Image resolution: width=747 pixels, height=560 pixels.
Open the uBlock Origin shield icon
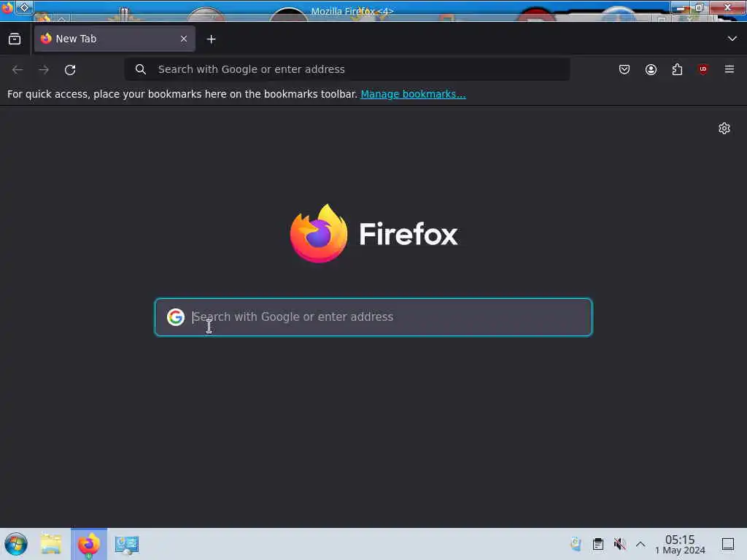pos(703,69)
